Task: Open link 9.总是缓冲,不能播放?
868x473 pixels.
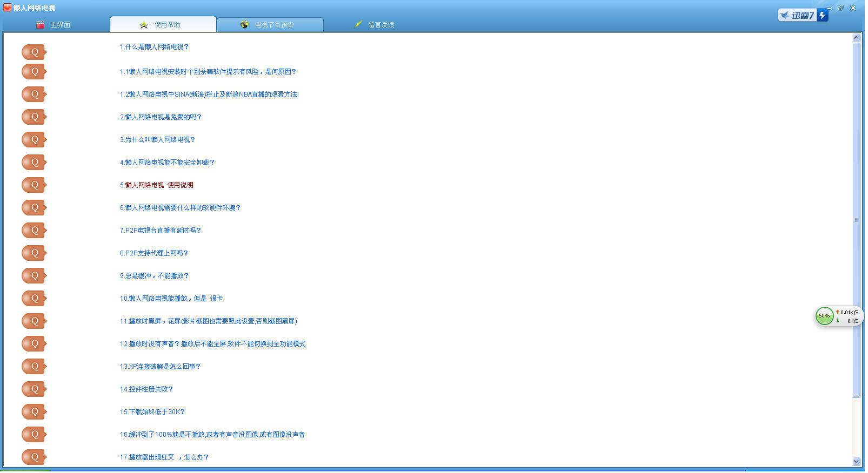Action: (154, 276)
